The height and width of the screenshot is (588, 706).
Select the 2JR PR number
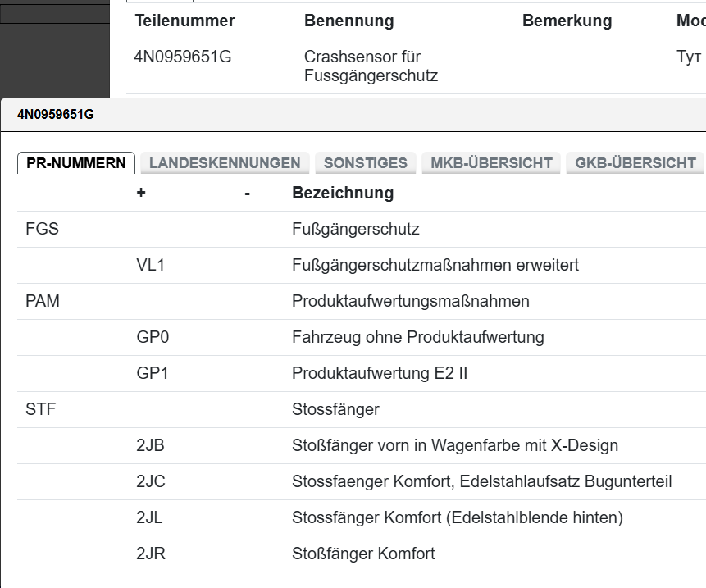(151, 554)
